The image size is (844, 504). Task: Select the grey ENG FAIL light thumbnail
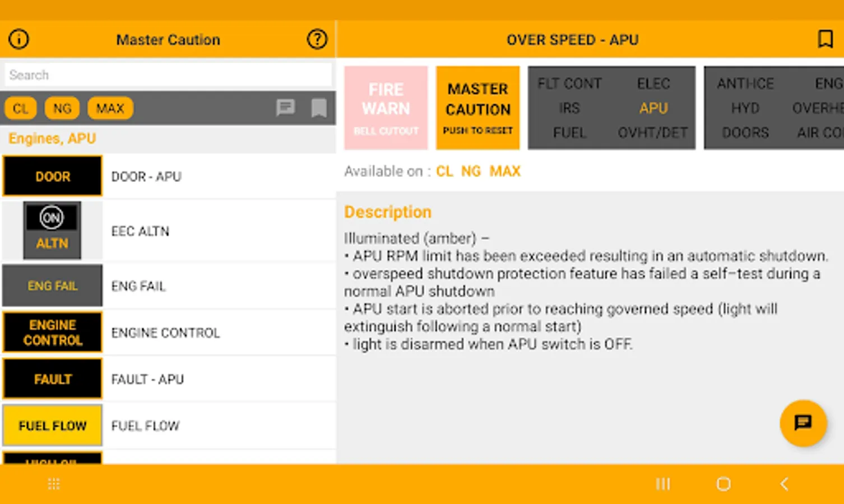(53, 286)
